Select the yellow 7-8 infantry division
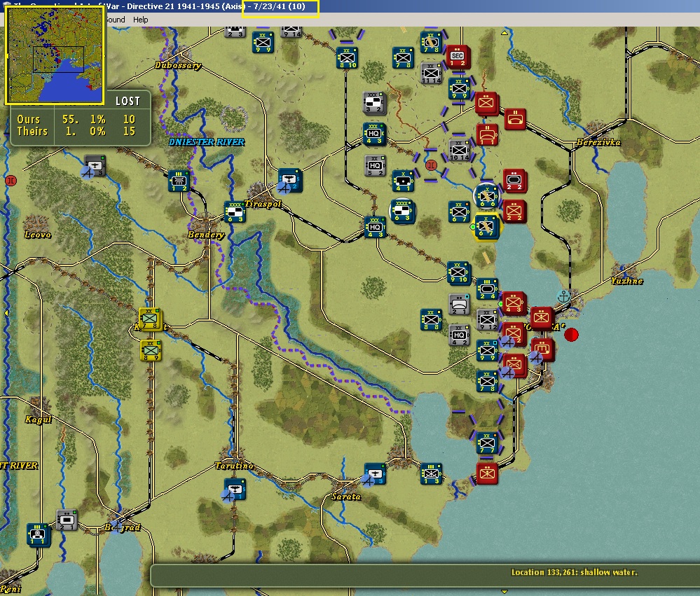 tap(150, 319)
